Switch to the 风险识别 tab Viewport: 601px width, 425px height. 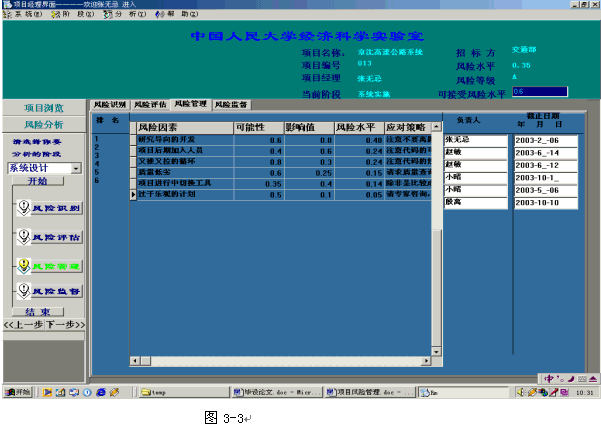pos(110,105)
